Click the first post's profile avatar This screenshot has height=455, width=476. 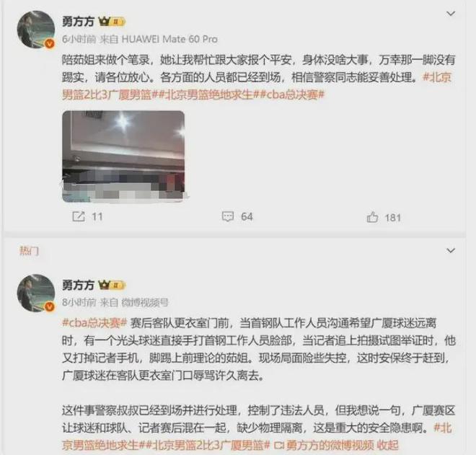pos(36,30)
